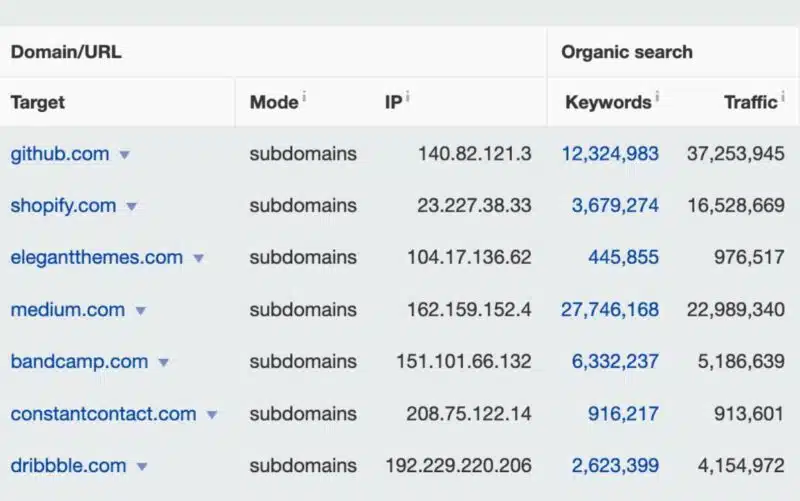Sort by the Keywords column header

point(607,102)
